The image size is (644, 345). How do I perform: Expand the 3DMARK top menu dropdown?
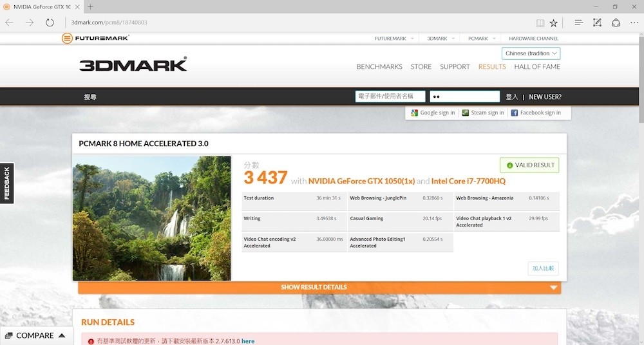453,38
